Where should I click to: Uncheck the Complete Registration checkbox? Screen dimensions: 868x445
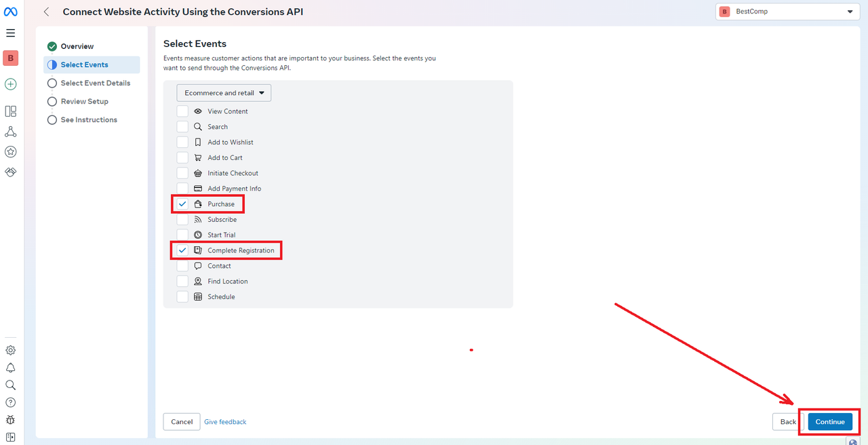point(182,250)
